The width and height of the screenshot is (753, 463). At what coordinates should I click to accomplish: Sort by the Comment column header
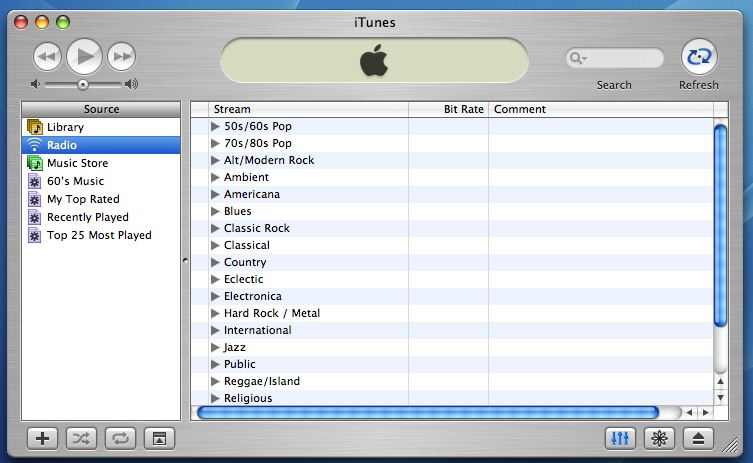coord(601,110)
